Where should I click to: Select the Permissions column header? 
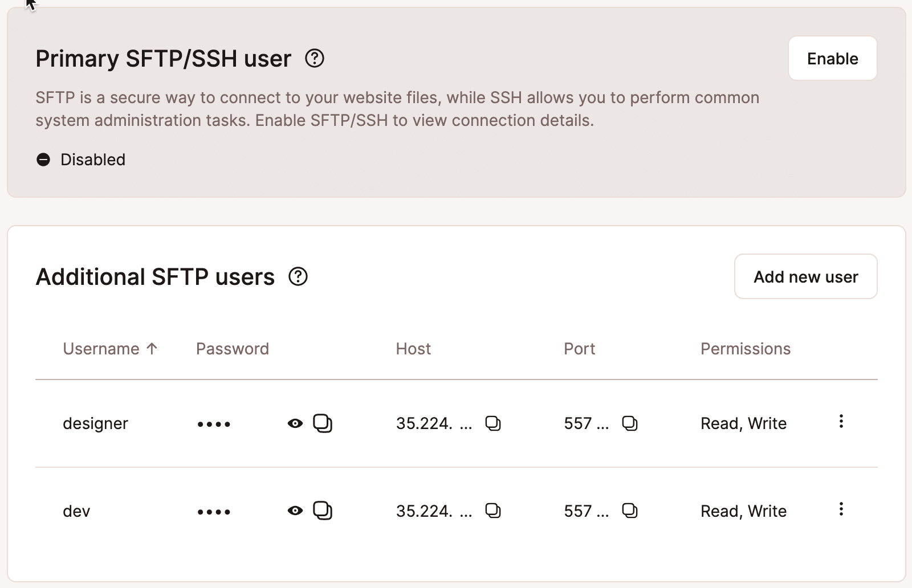coord(745,349)
